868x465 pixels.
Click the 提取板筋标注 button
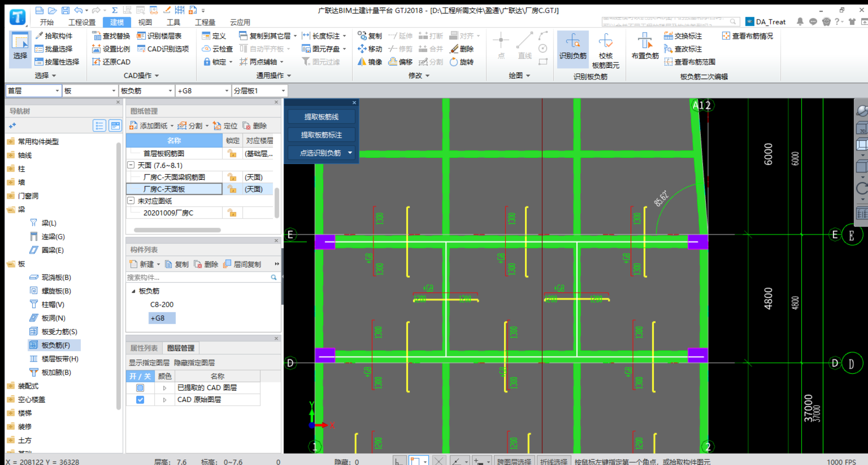pyautogui.click(x=321, y=135)
